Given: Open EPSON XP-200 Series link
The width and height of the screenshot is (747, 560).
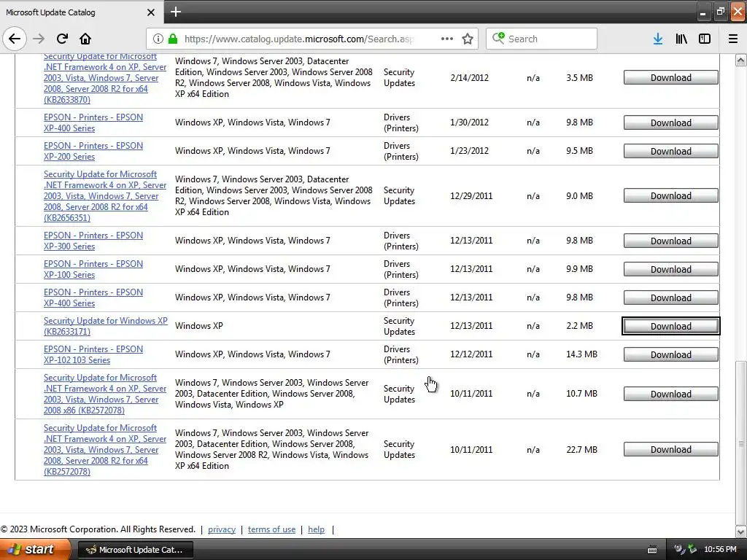Looking at the screenshot, I should [93, 151].
